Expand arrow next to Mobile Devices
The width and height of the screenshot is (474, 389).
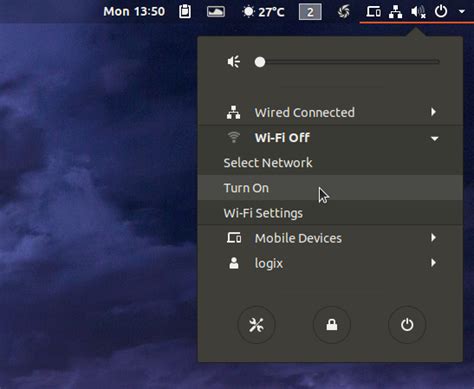click(433, 238)
